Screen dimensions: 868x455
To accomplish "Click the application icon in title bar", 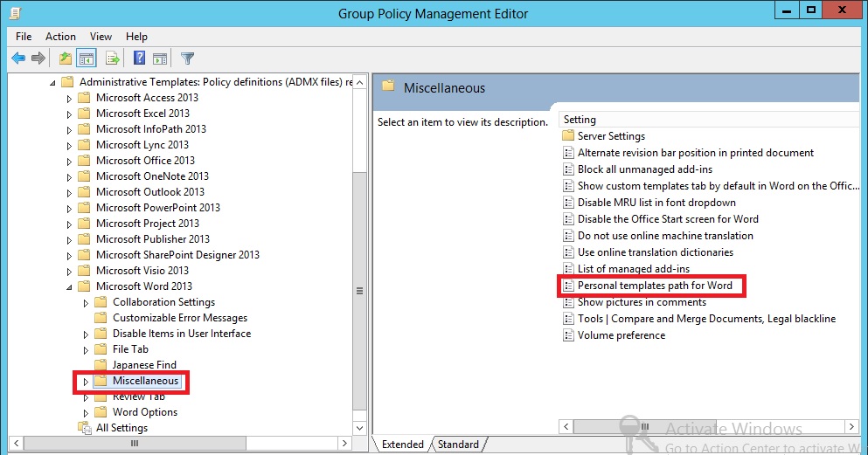I will pos(16,13).
